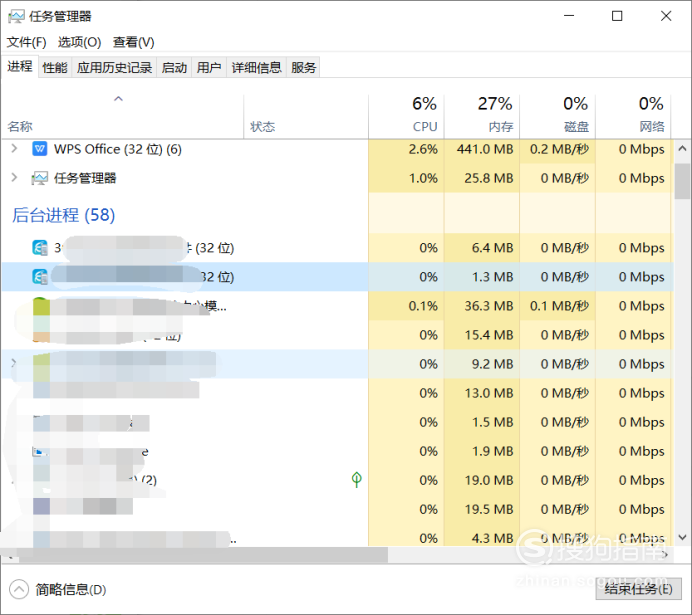The image size is (692, 615).
Task: Close the Task Manager window
Action: point(666,16)
